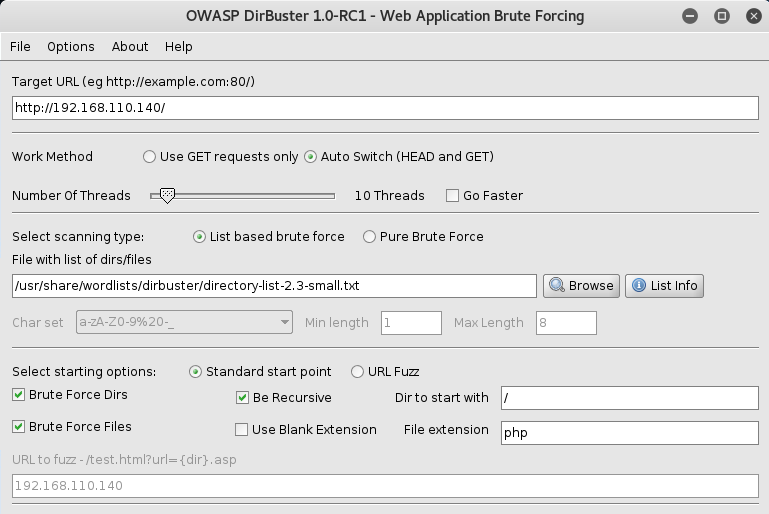Click the Select starting options label

click(84, 372)
